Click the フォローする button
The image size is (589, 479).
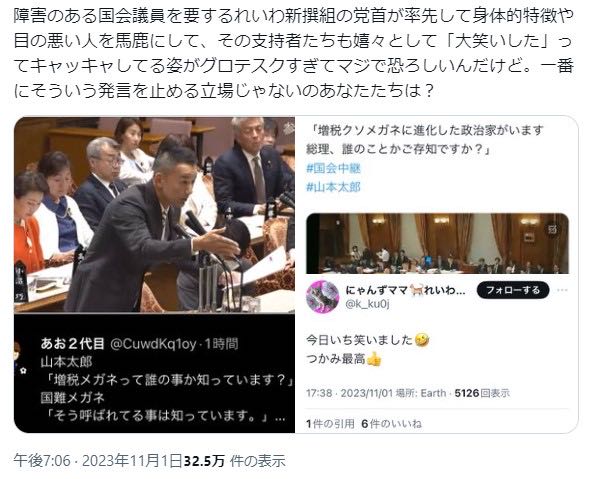(x=513, y=290)
